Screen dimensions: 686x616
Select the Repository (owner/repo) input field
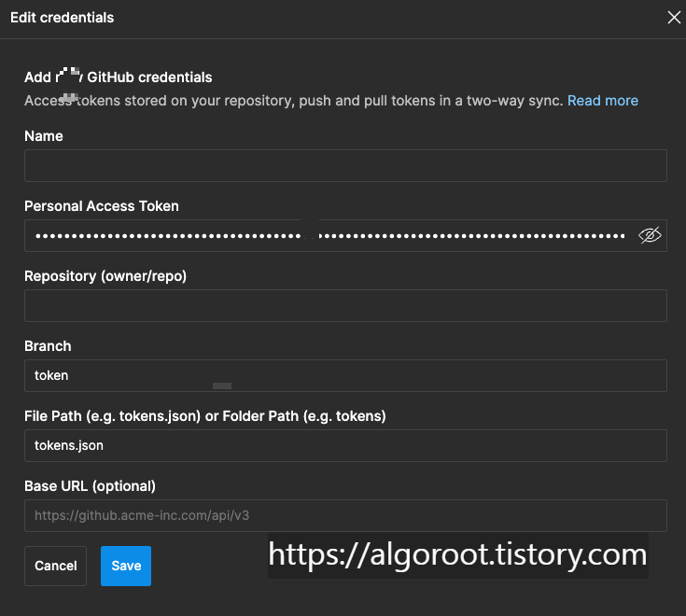[x=345, y=305]
